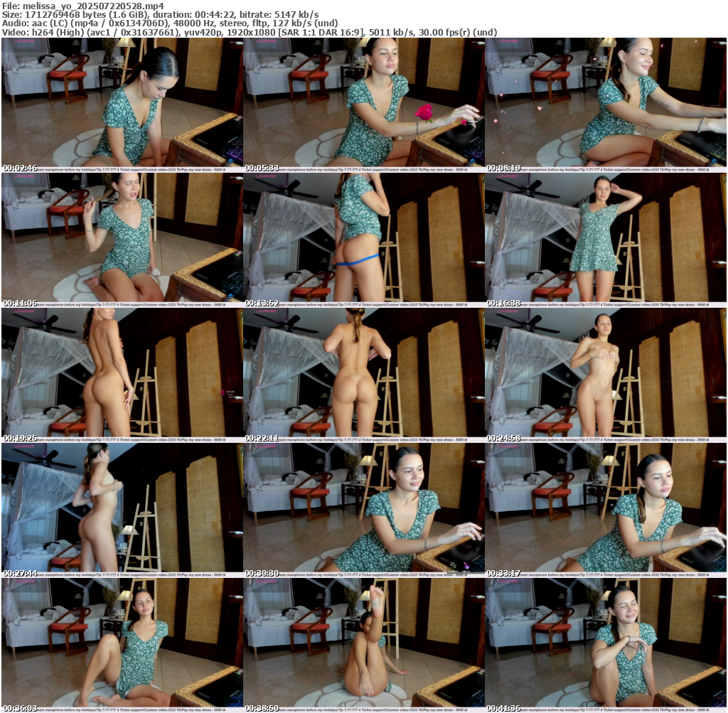Click the thumbnail timestamped 00:13:52
The height and width of the screenshot is (713, 728).
(363, 240)
